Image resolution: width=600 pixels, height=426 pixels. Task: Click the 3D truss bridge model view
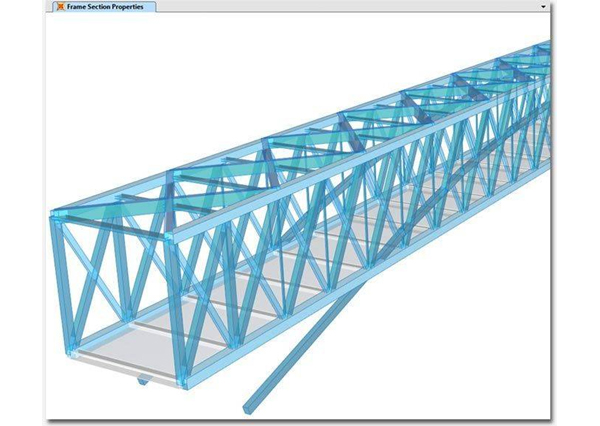(298, 215)
